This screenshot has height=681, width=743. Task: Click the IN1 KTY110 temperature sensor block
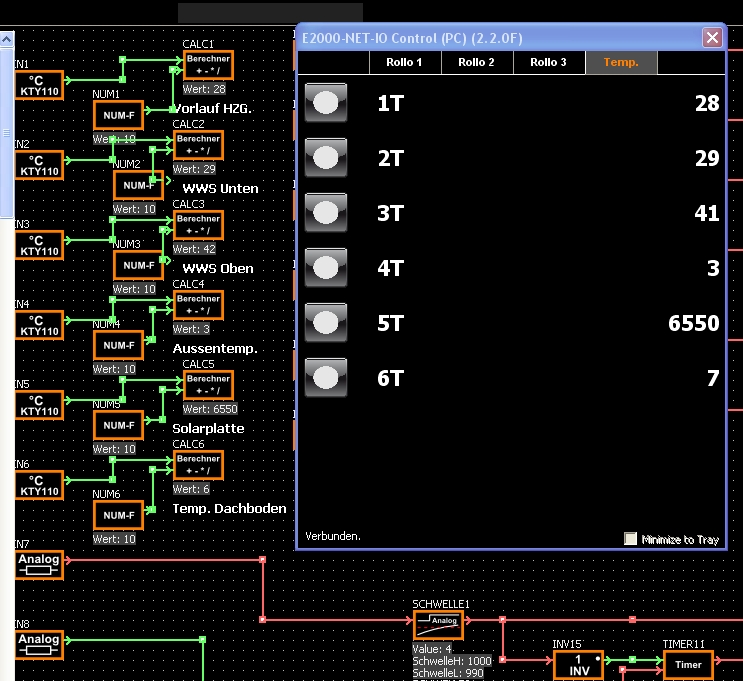[x=39, y=85]
